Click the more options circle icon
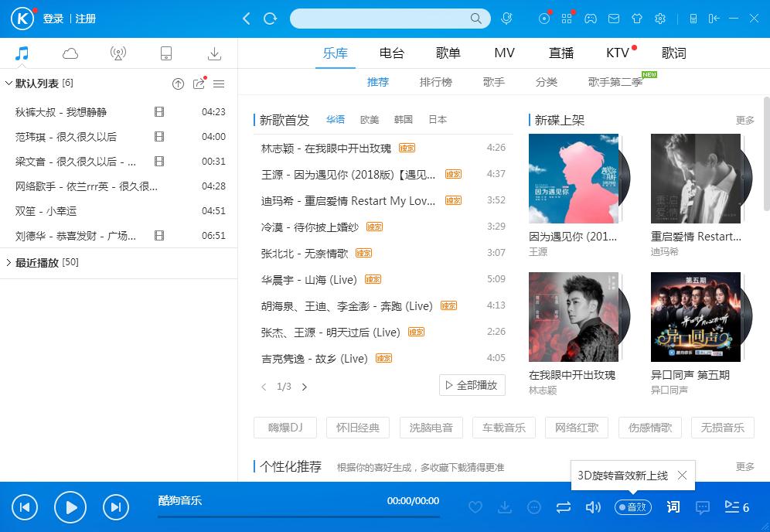This screenshot has width=770, height=532. click(x=533, y=507)
